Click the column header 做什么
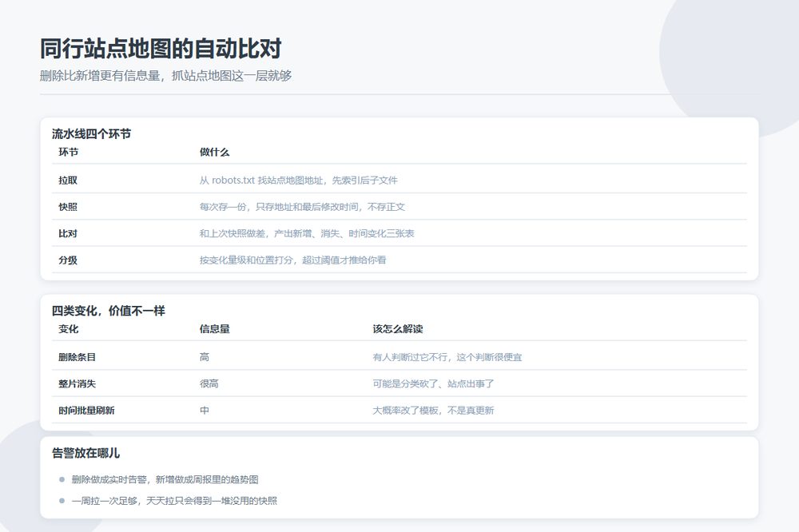 [x=214, y=152]
